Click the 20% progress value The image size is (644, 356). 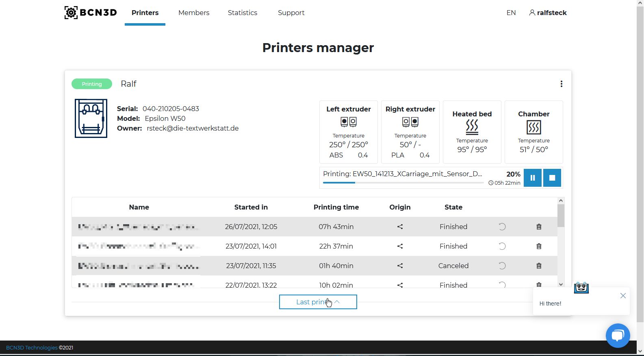[x=513, y=174]
